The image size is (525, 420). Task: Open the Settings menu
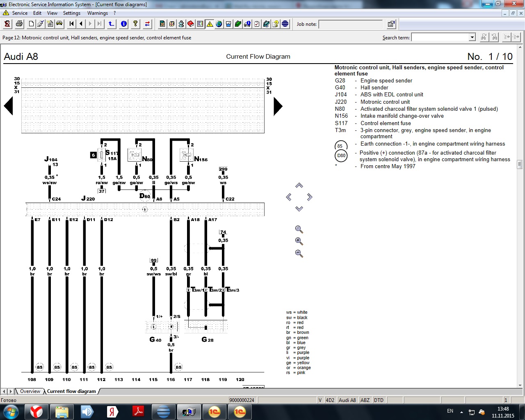72,13
